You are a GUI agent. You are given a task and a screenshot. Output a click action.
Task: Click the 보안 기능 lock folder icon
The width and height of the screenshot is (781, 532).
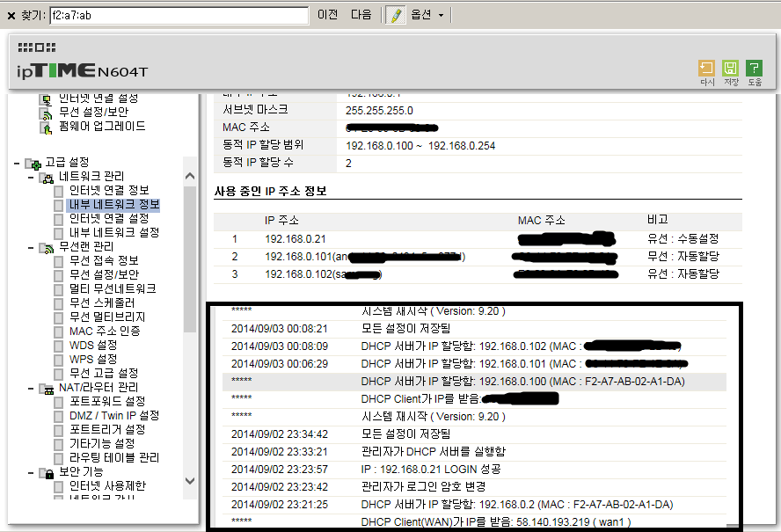tap(47, 473)
